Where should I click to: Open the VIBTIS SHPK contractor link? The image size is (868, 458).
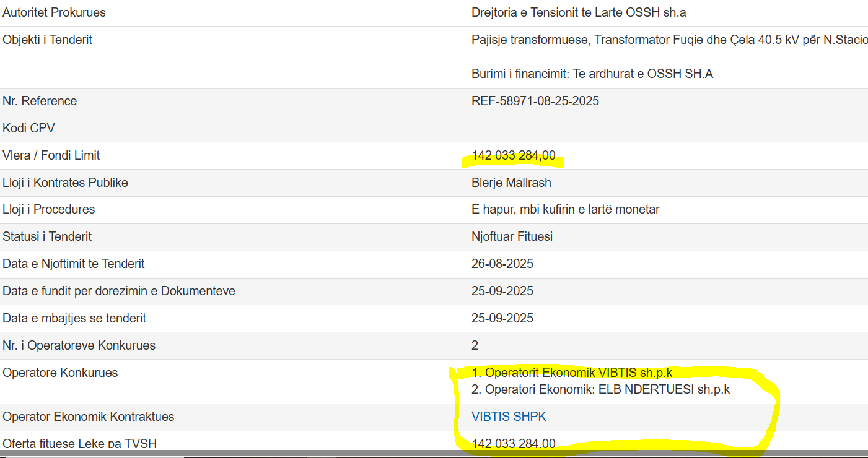tap(509, 417)
